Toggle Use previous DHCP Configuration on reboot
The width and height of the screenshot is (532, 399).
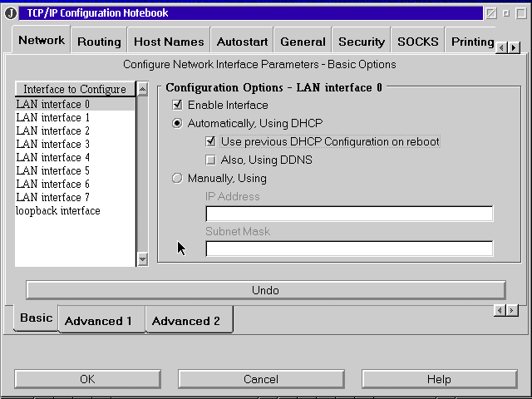pos(210,141)
